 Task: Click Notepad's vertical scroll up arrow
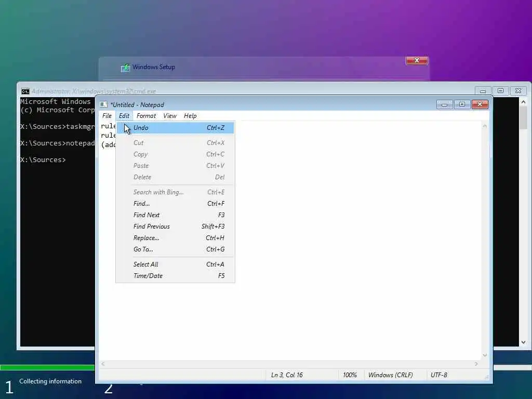[485, 126]
